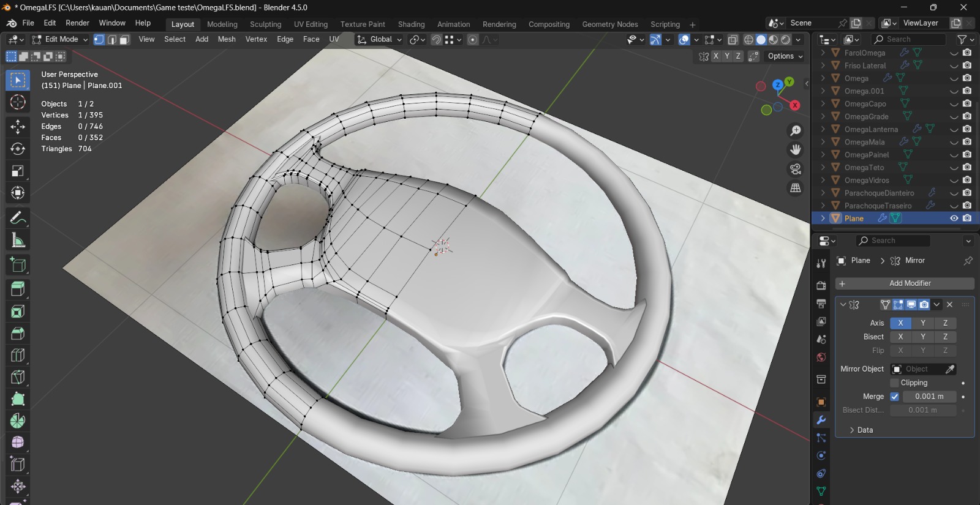The width and height of the screenshot is (980, 505).
Task: Choose the Measure tool
Action: pos(18,241)
